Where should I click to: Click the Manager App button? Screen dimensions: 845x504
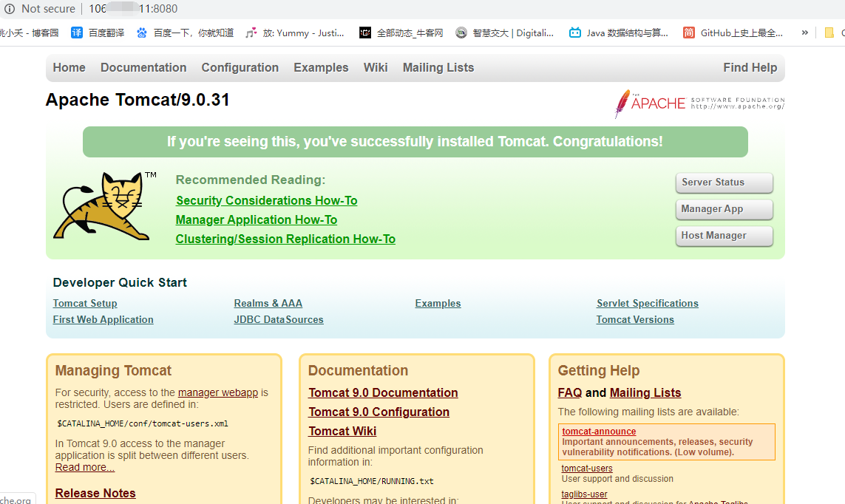click(x=724, y=209)
